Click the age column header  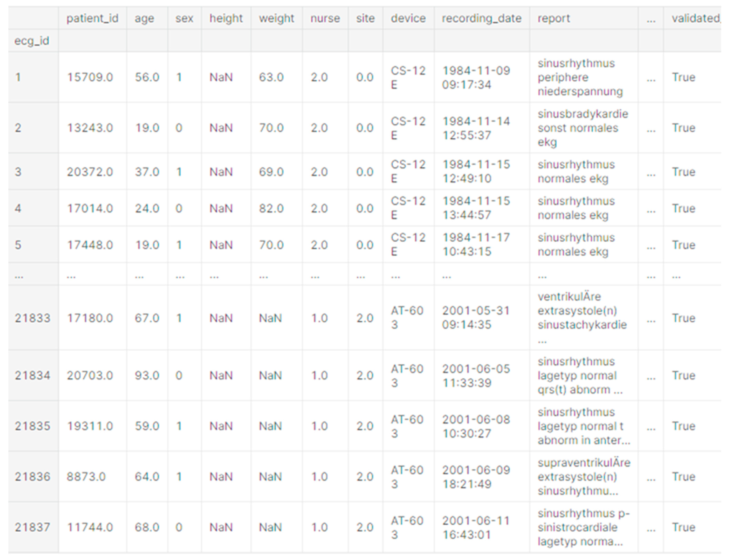point(144,19)
